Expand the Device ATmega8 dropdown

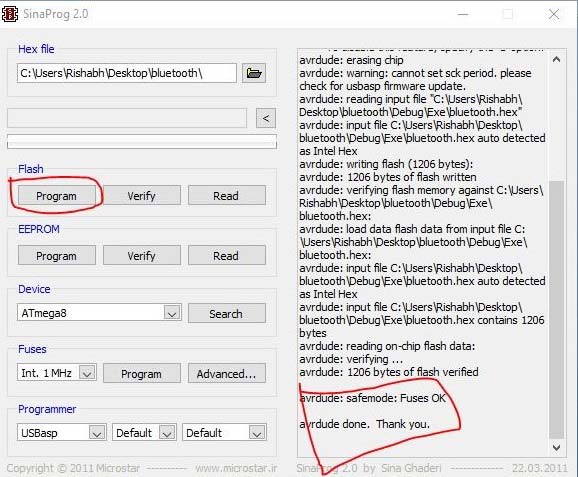point(172,313)
